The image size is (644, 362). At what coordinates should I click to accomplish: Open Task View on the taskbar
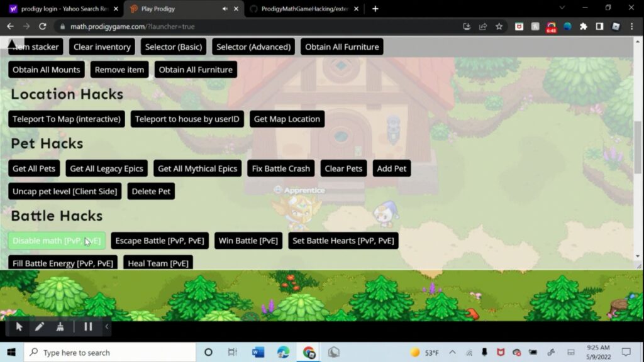233,352
